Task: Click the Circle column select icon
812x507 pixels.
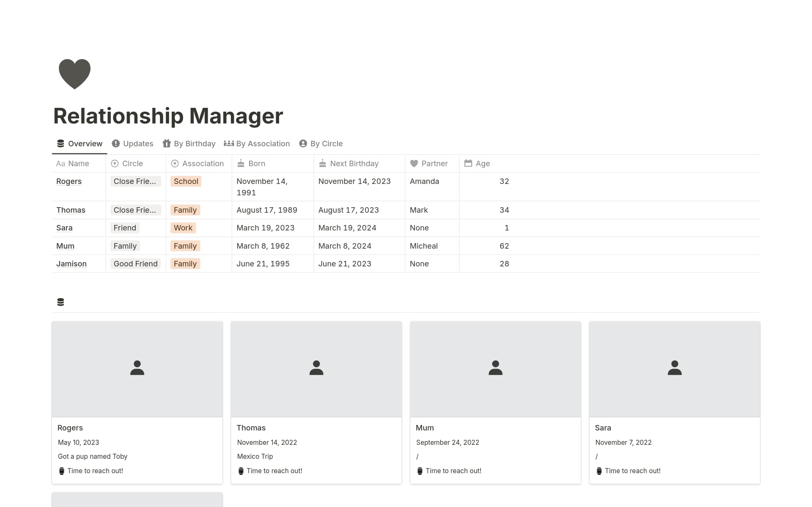Action: 115,164
